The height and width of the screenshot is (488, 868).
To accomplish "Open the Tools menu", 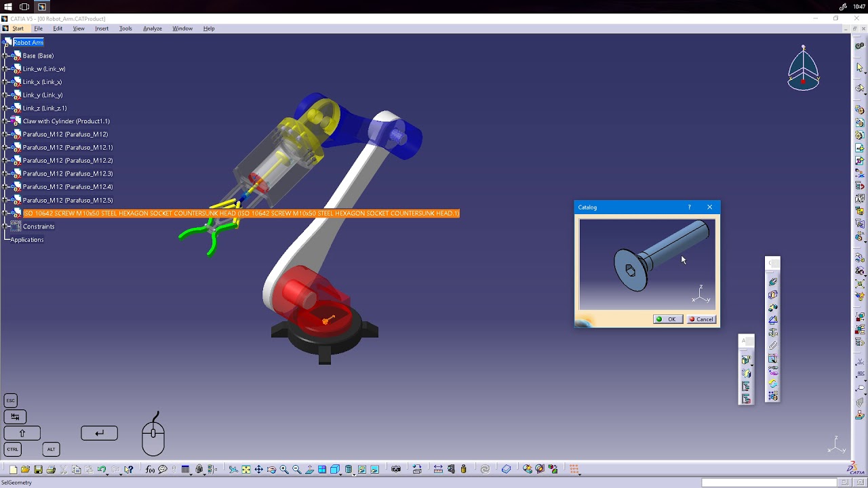I will [125, 28].
